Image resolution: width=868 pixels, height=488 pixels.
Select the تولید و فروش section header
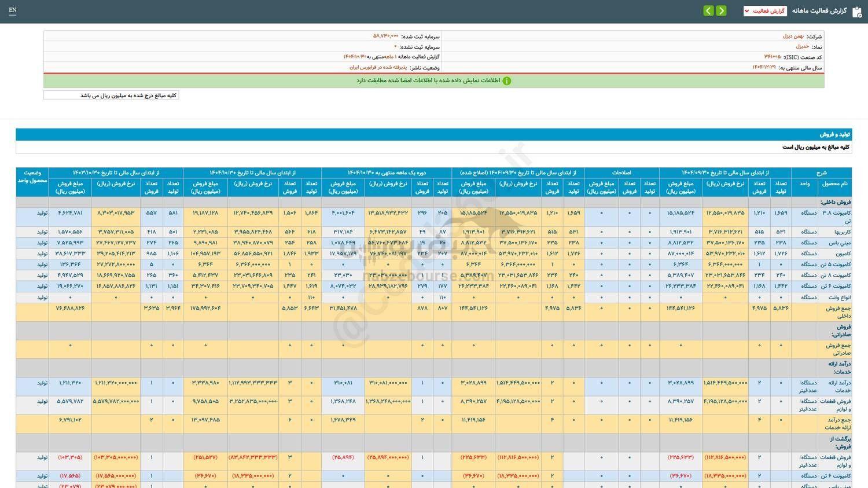[x=834, y=134]
